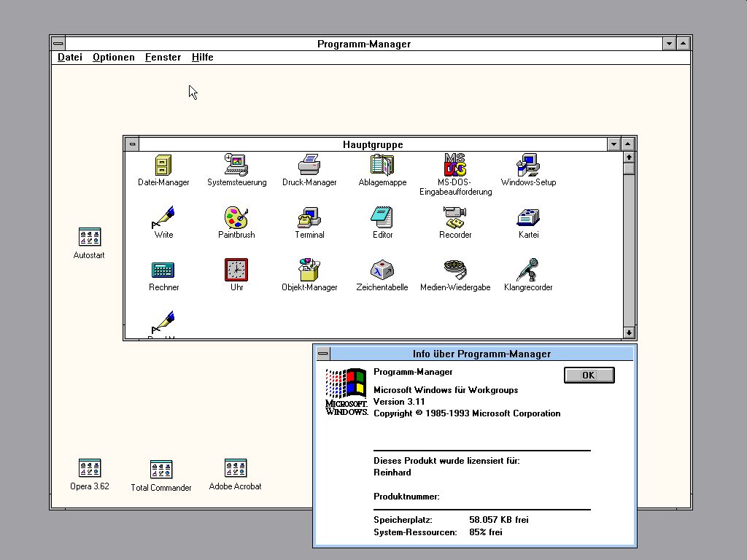Open the Kartei cardfile icon
Image resolution: width=747 pixels, height=560 pixels.
(528, 217)
